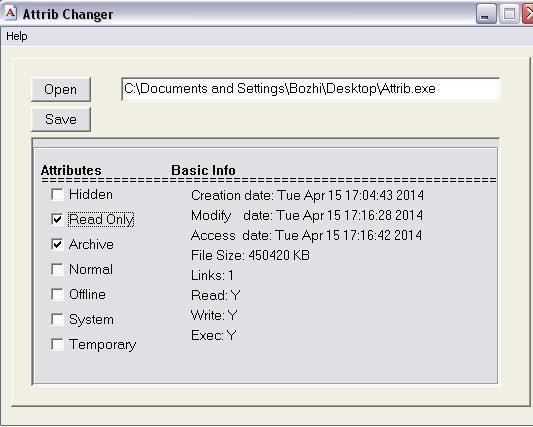Image resolution: width=533 pixels, height=427 pixels.
Task: Click the "Write: Y" text
Action: 214,315
